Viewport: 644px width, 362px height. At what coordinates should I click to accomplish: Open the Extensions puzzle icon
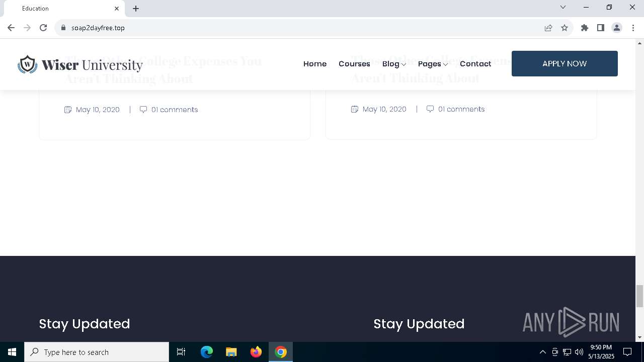pyautogui.click(x=585, y=28)
